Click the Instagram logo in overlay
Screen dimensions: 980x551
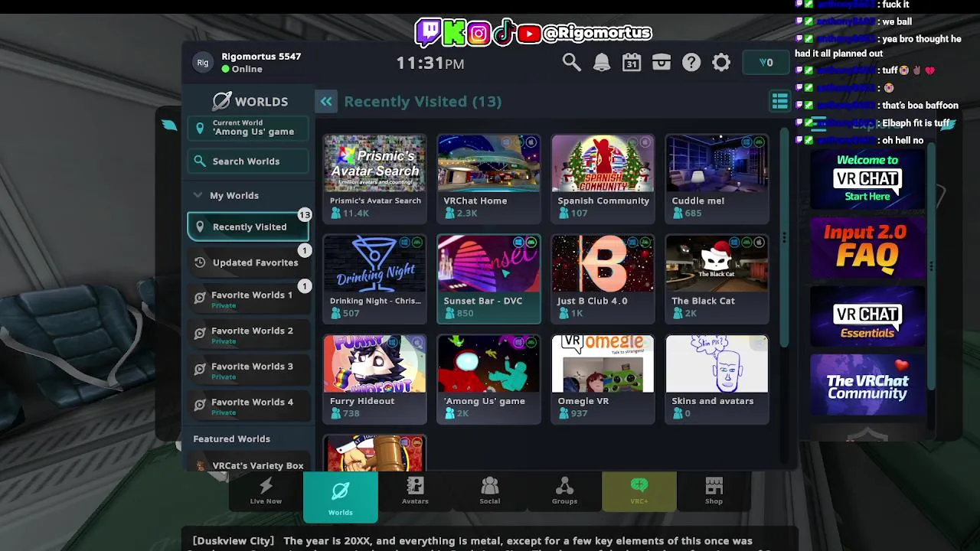pyautogui.click(x=479, y=33)
